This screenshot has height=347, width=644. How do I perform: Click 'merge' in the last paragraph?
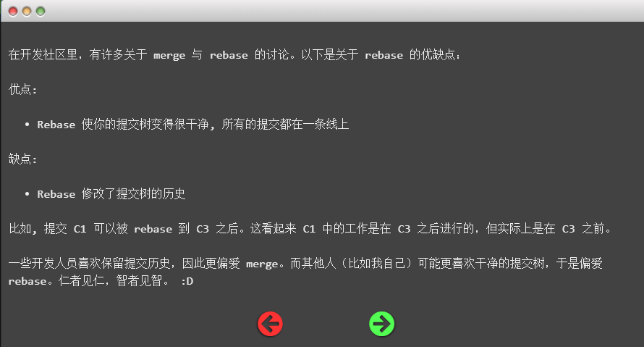coord(262,264)
